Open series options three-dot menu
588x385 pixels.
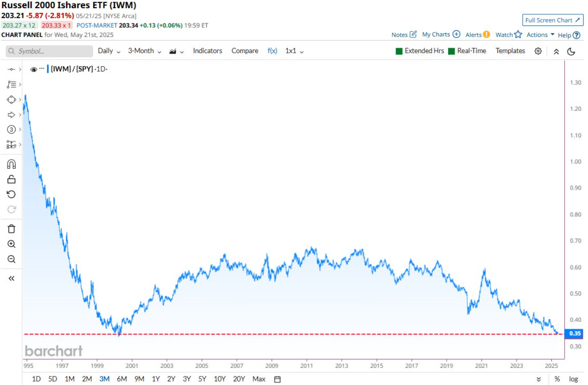click(x=42, y=69)
